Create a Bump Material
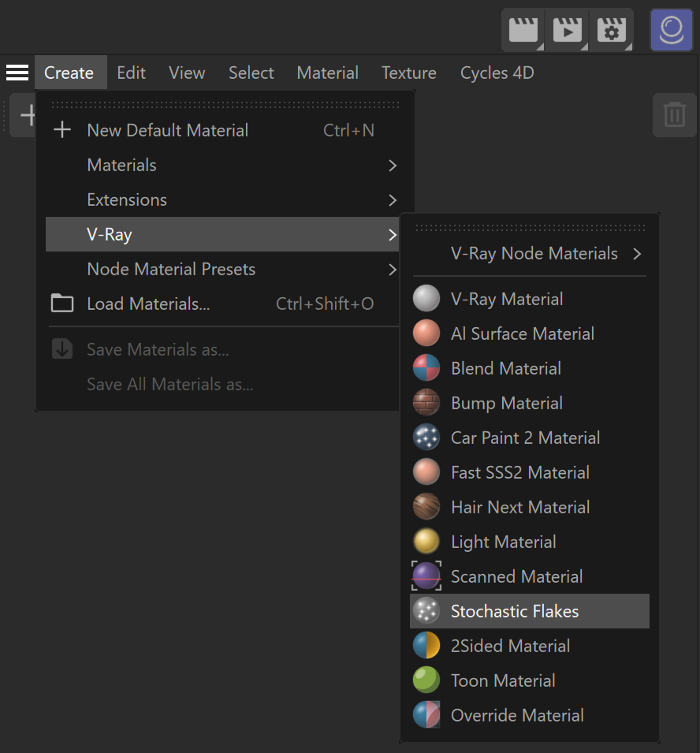 pyautogui.click(x=530, y=402)
